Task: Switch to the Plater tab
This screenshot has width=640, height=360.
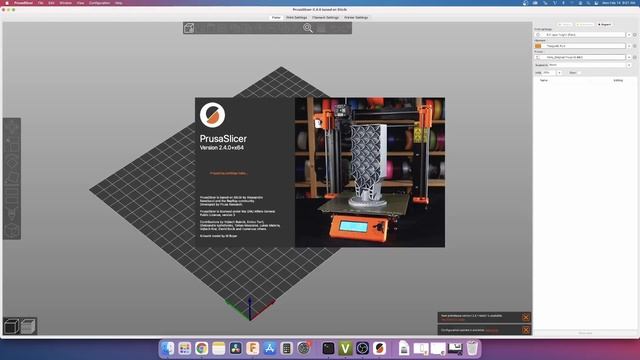Action: pyautogui.click(x=276, y=18)
